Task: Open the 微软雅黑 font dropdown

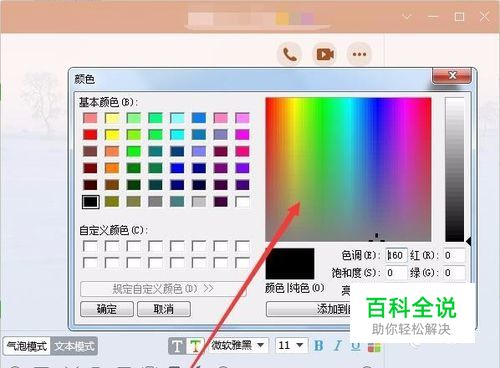Action: (x=238, y=345)
